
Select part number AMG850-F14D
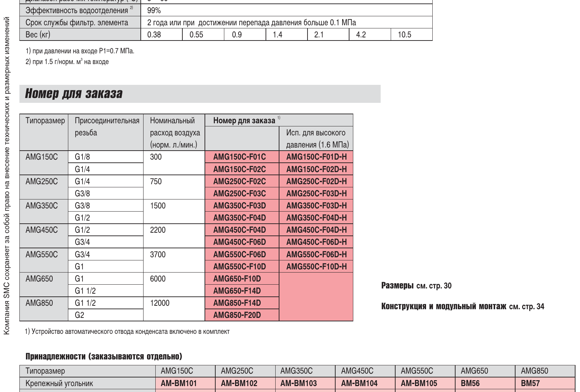(x=237, y=303)
